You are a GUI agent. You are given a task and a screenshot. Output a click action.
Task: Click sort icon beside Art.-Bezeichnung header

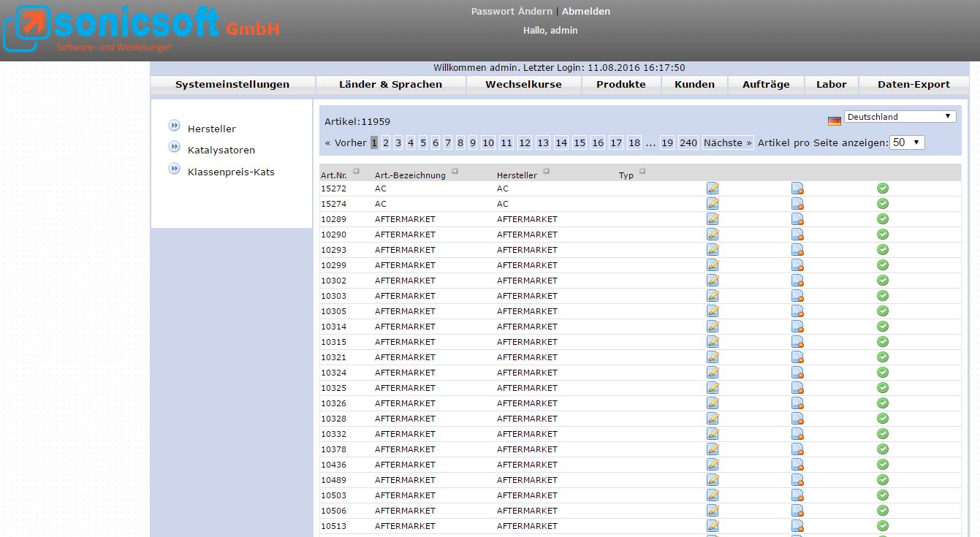click(455, 172)
